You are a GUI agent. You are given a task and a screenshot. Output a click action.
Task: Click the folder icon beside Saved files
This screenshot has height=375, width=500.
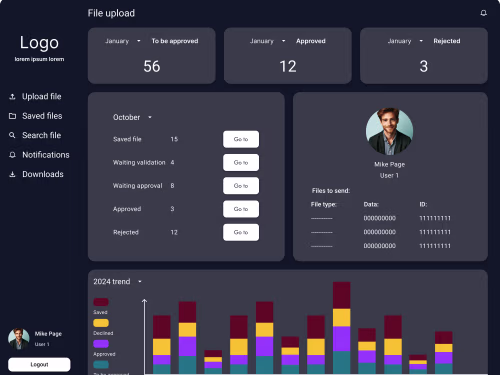[x=12, y=116]
